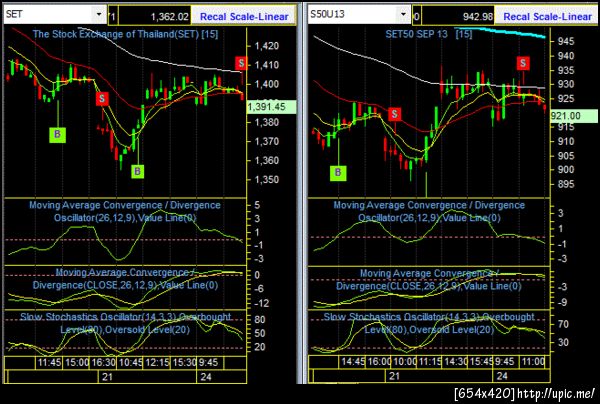Click the 10:45 time label
The height and width of the screenshot is (404, 600).
[130, 362]
